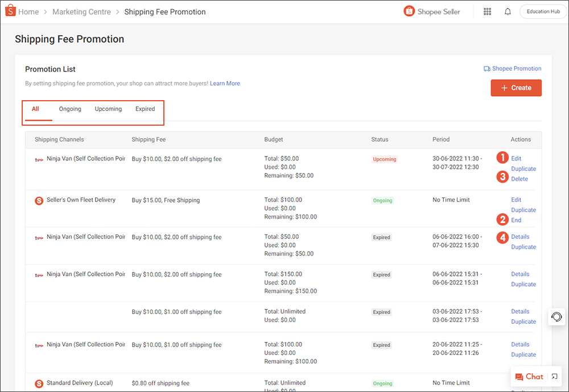Image resolution: width=569 pixels, height=392 pixels.
Task: Switch to the Expired tab
Action: pos(145,109)
